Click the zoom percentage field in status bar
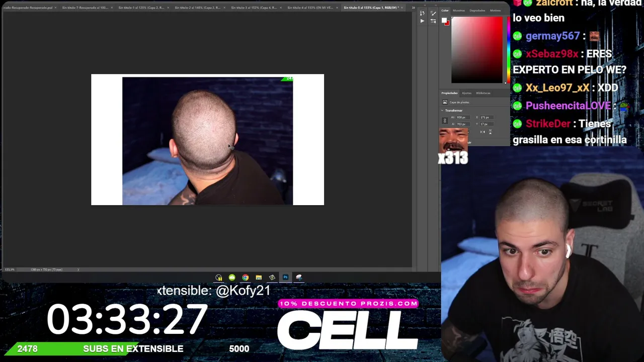 point(10,269)
